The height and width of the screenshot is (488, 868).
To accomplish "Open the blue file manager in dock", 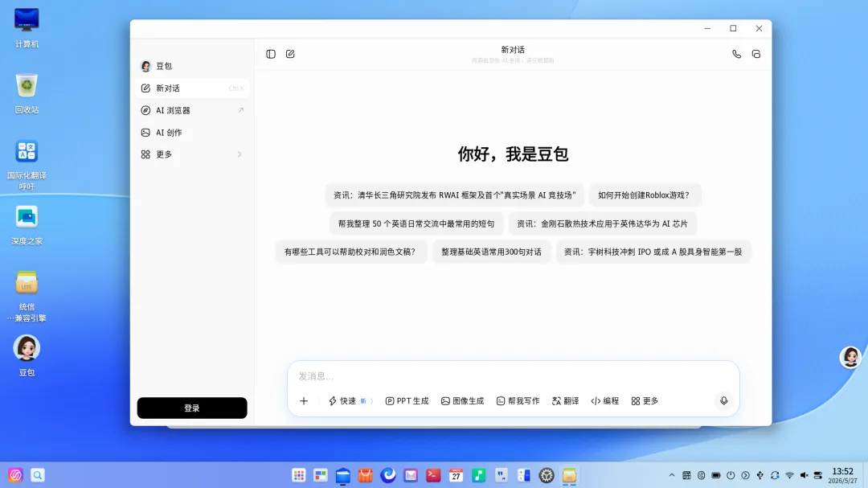I will click(x=343, y=475).
